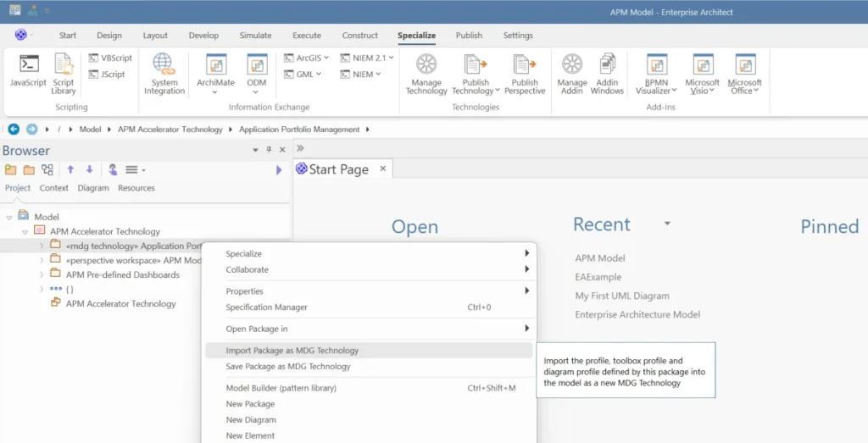Click the purple play arrow in Browser toolbar
Image resolution: width=868 pixels, height=443 pixels.
tap(279, 170)
